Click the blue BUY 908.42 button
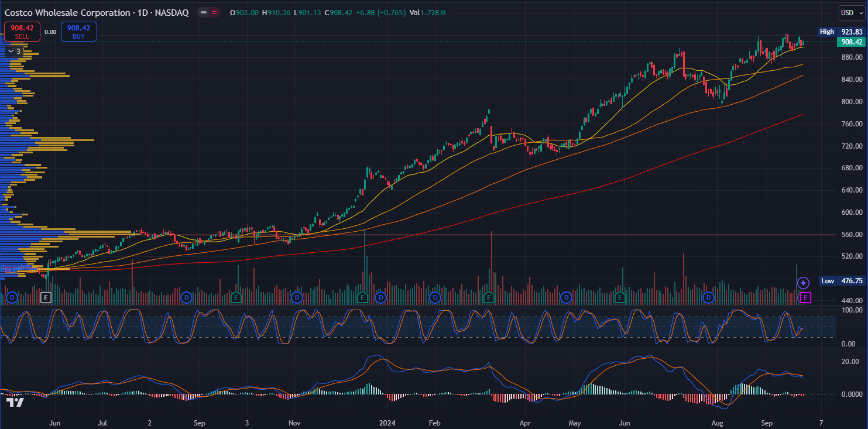Screen dimensions: 868x429 tap(78, 32)
